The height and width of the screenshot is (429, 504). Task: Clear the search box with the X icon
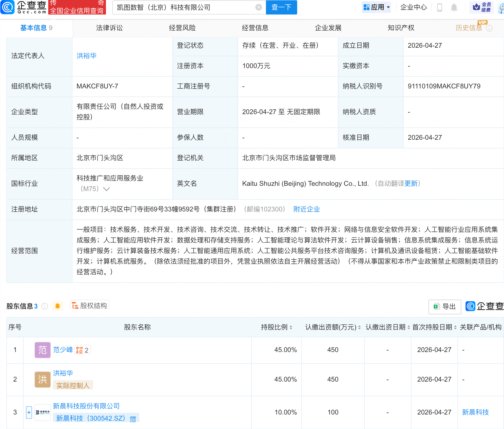[258, 7]
